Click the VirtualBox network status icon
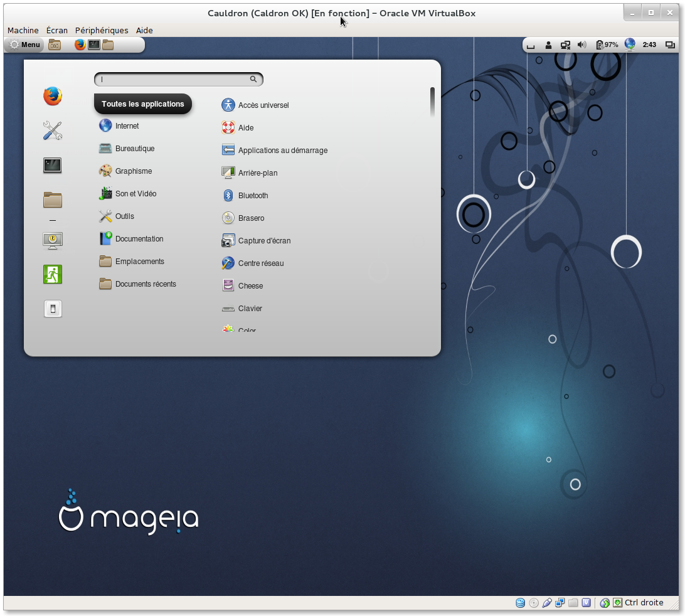Viewport: 685px width, 616px height. [x=560, y=603]
